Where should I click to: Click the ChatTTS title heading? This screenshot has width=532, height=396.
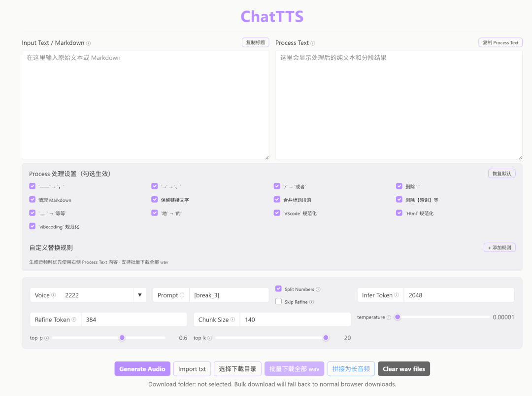272,16
